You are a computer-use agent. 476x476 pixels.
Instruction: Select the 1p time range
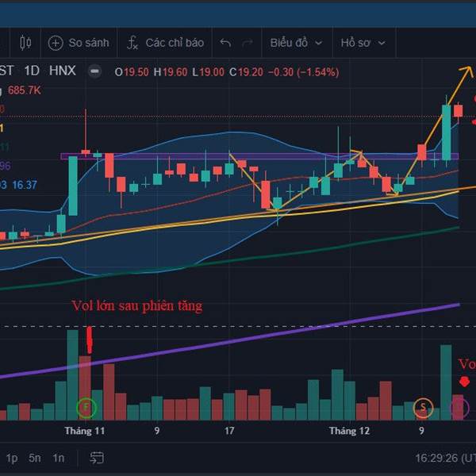(12, 458)
